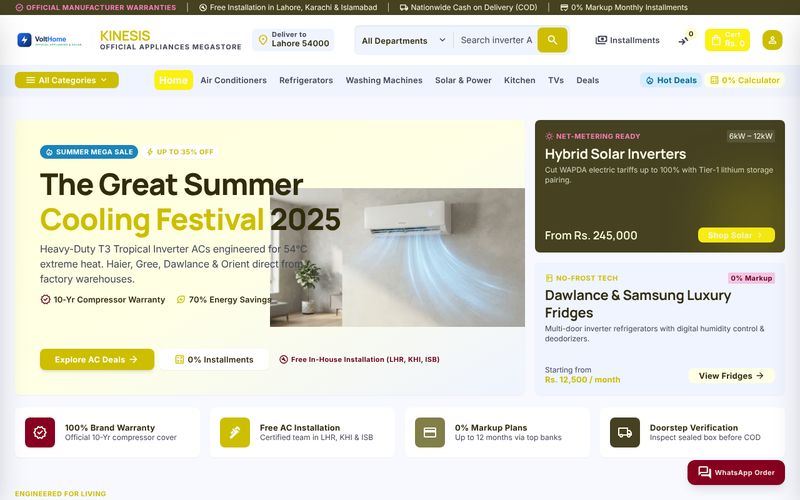This screenshot has height=500, width=800.
Task: Click Hybrid Solar Inverters heading
Action: point(615,154)
